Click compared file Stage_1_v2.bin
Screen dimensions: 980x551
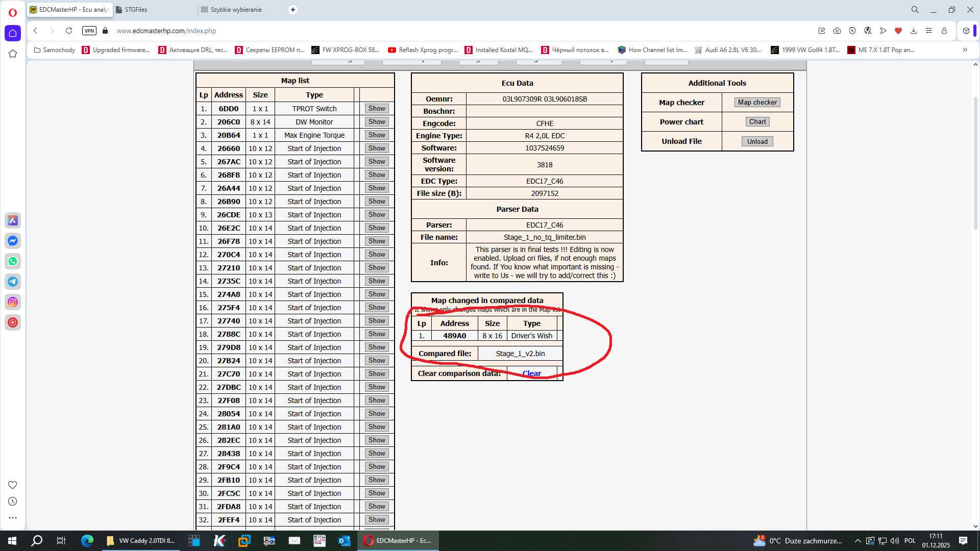[x=520, y=354]
